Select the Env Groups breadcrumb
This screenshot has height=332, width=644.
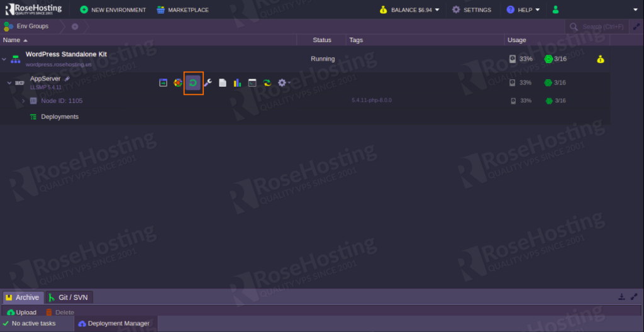click(x=26, y=26)
